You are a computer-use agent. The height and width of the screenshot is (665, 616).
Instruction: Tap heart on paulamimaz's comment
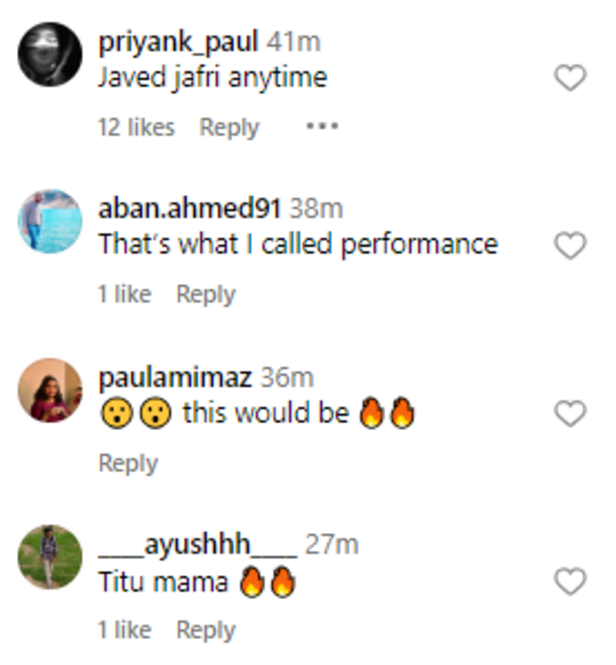[x=570, y=413]
